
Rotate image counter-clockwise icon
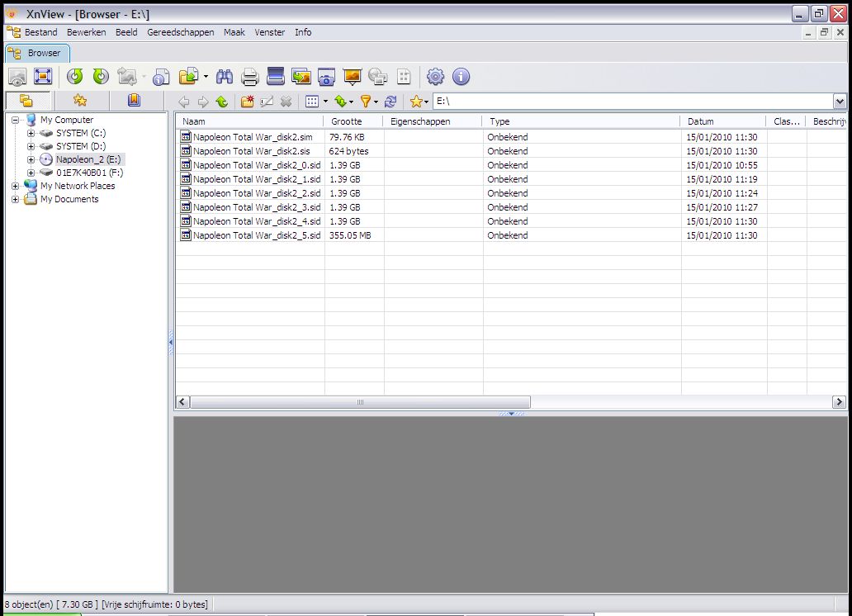point(75,77)
